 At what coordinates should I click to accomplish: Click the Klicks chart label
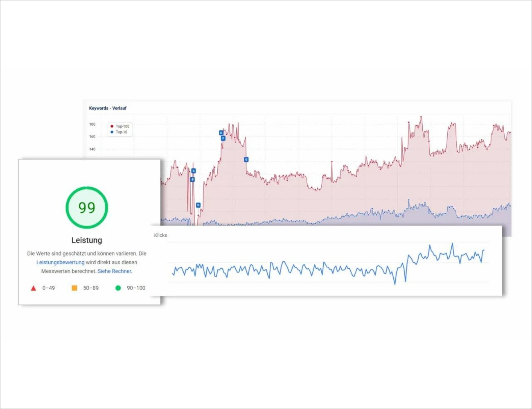pos(160,235)
